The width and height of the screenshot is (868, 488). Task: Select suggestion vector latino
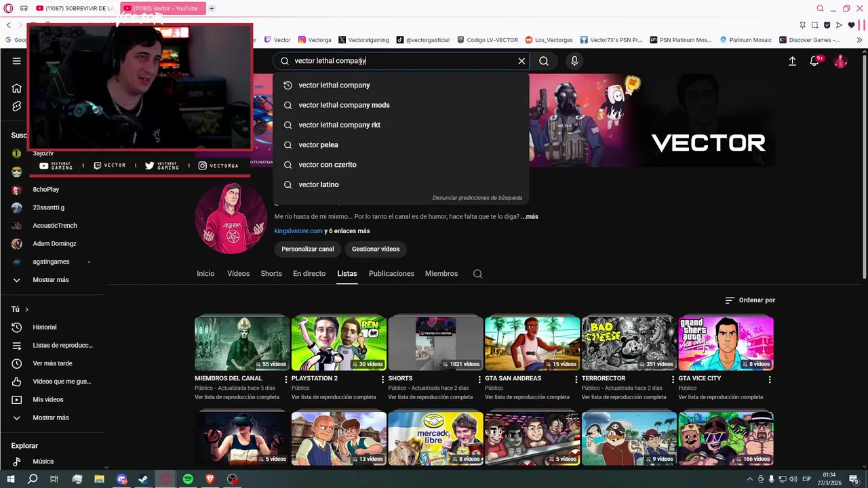[x=401, y=184]
